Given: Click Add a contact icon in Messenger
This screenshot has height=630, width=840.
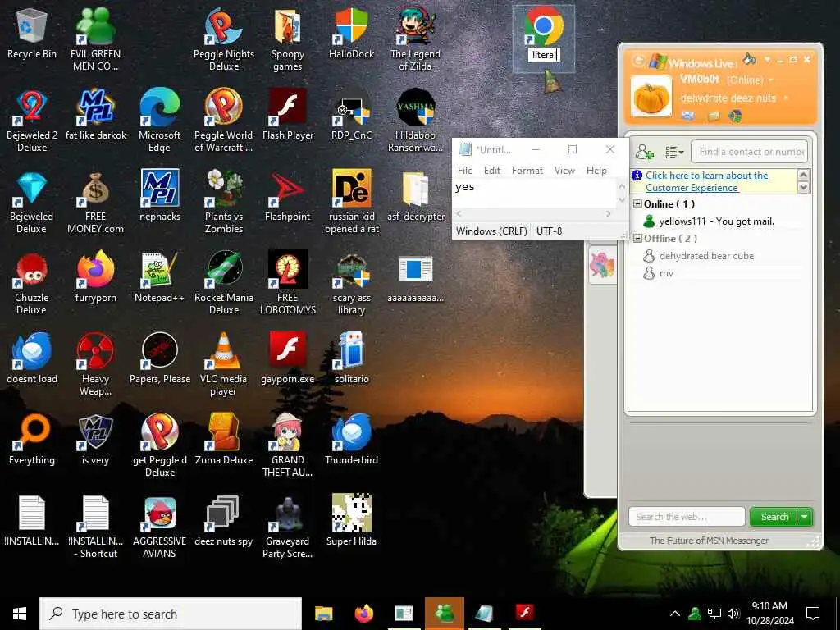Looking at the screenshot, I should [645, 153].
